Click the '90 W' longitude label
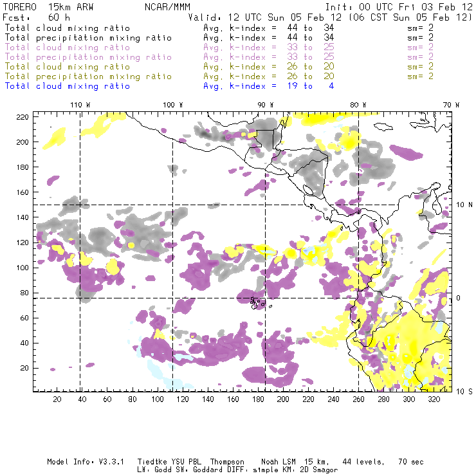Screen dimensions: 476x476 point(265,105)
